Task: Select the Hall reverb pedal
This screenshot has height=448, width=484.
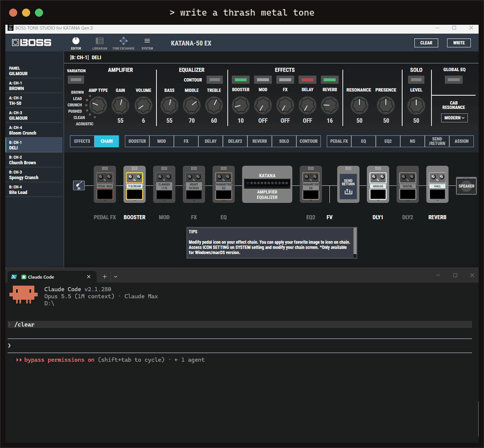Action: point(437,184)
